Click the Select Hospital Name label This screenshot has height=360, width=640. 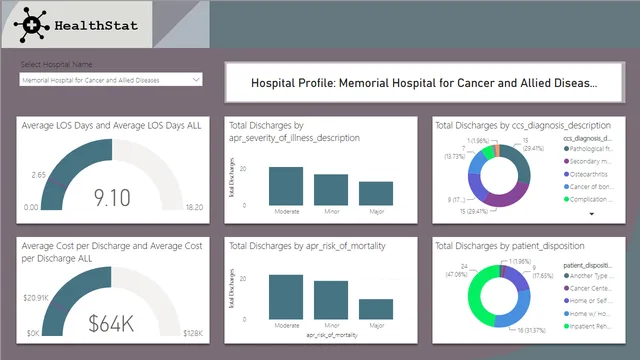56,64
